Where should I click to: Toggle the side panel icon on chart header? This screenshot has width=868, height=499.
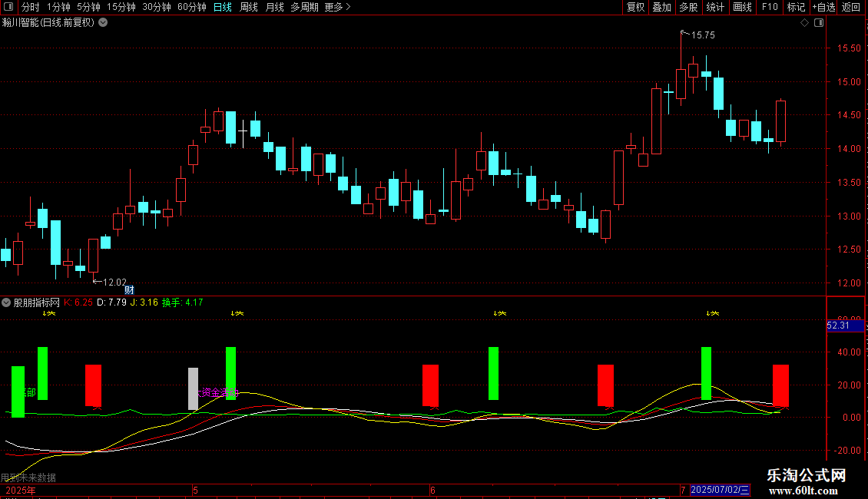(819, 23)
